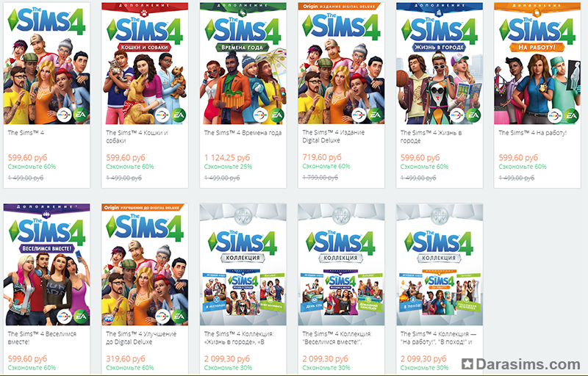588x376 pixels.
Task: Click EA logo on На работу! cover
Action: tap(572, 115)
